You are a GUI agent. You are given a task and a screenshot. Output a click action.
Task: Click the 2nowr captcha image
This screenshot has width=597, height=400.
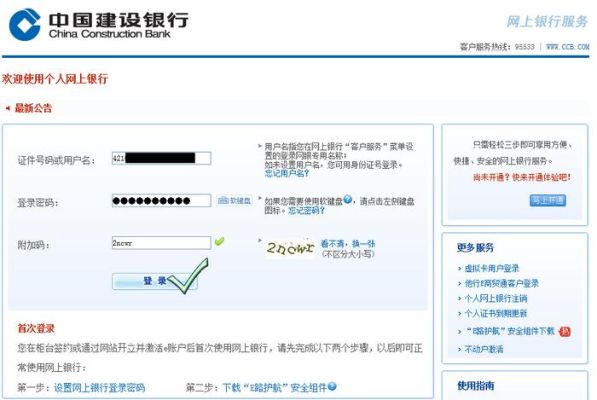point(291,248)
